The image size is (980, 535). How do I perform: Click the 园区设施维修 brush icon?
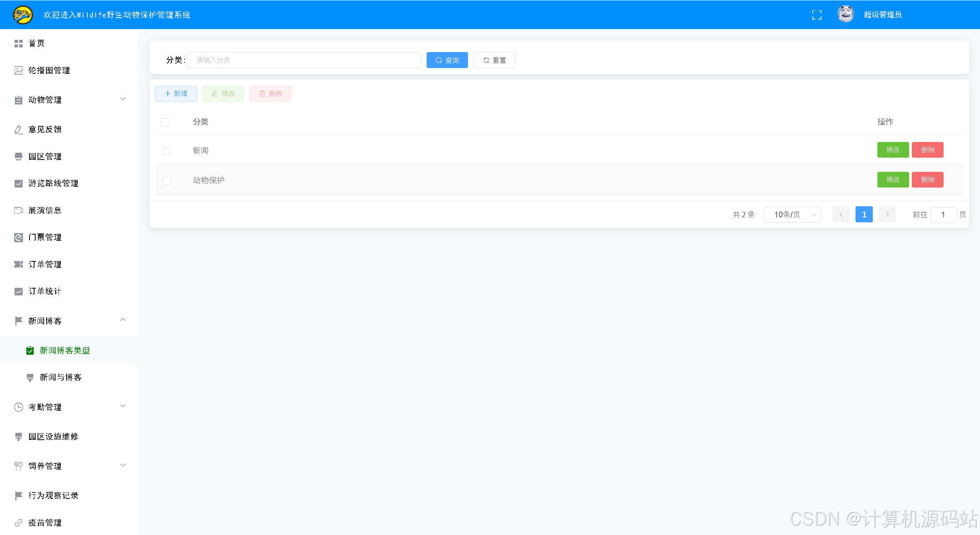click(x=18, y=437)
